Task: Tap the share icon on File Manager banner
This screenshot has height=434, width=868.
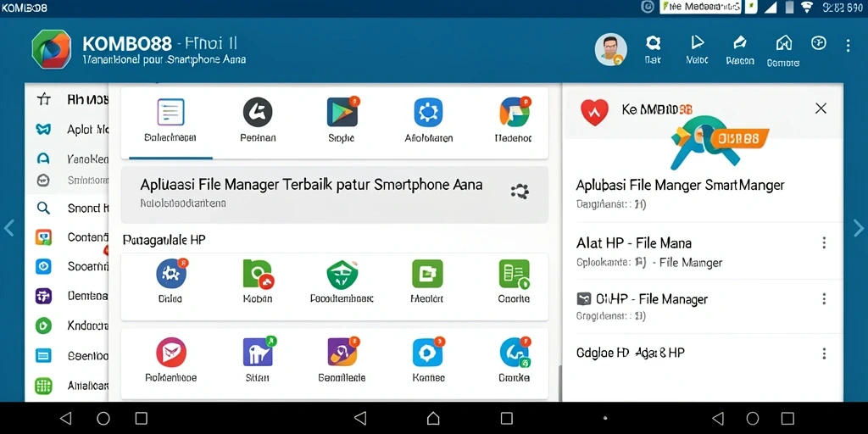Action: pyautogui.click(x=520, y=192)
